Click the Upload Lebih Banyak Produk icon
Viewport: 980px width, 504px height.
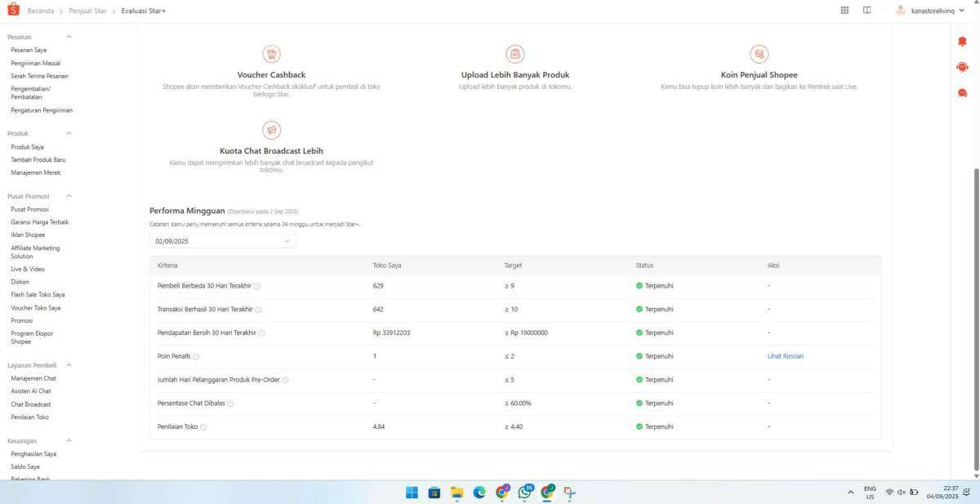pos(515,54)
